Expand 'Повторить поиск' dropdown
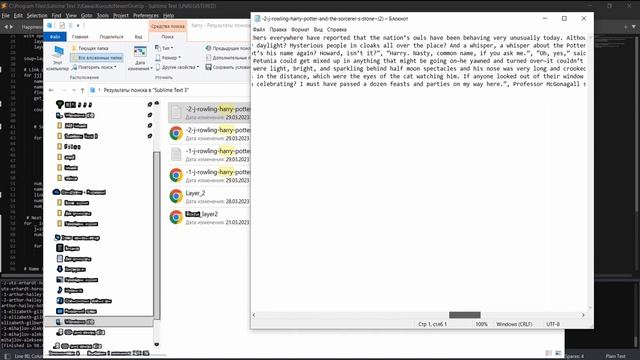This screenshot has height=360, width=640. 94,67
